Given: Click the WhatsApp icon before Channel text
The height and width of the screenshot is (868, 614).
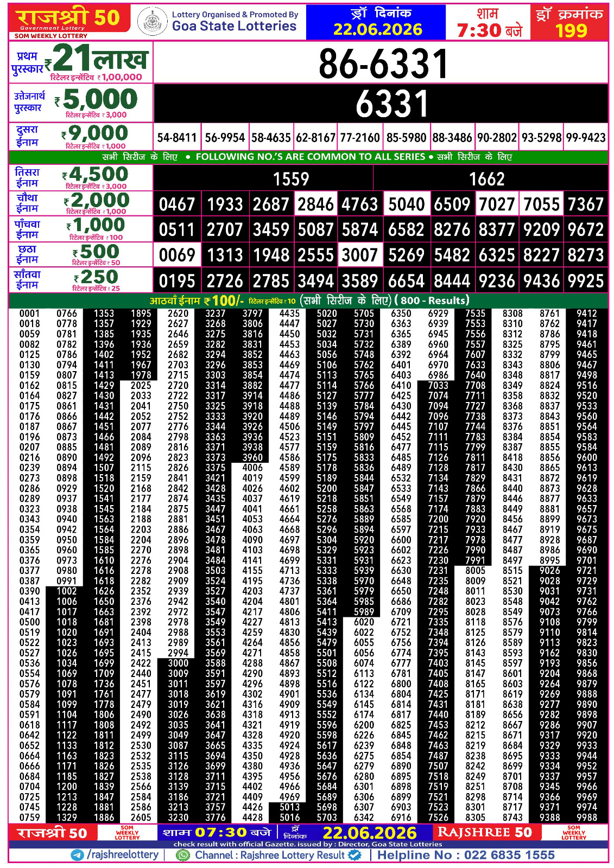Looking at the screenshot, I should click(x=183, y=855).
